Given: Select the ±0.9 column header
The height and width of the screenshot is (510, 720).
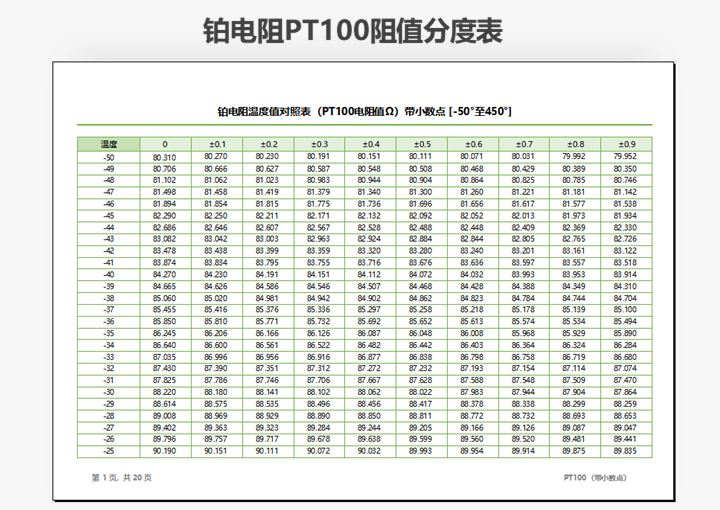Looking at the screenshot, I should coord(625,145).
